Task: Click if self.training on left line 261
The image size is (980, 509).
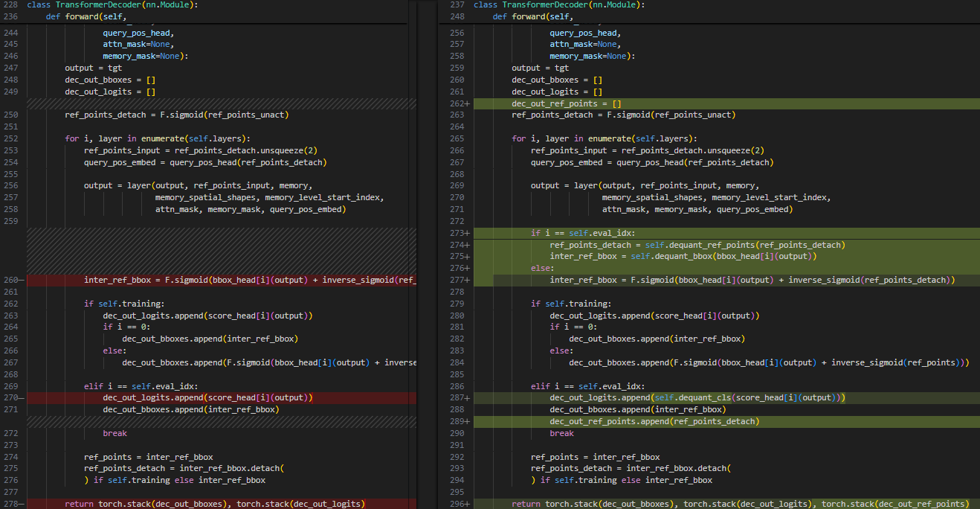Action: coord(122,304)
